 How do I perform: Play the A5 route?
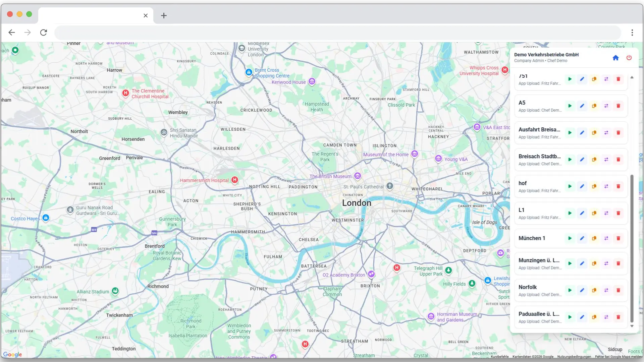pos(570,106)
